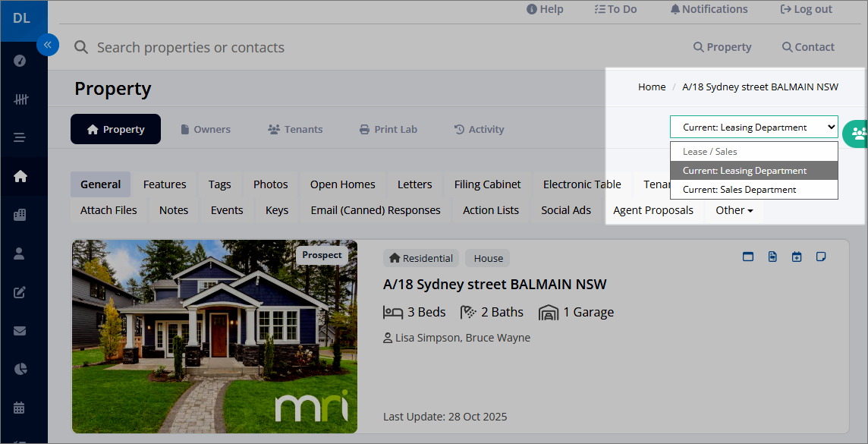Switch to the Print Lab tab
Image resolution: width=868 pixels, height=444 pixels.
388,129
